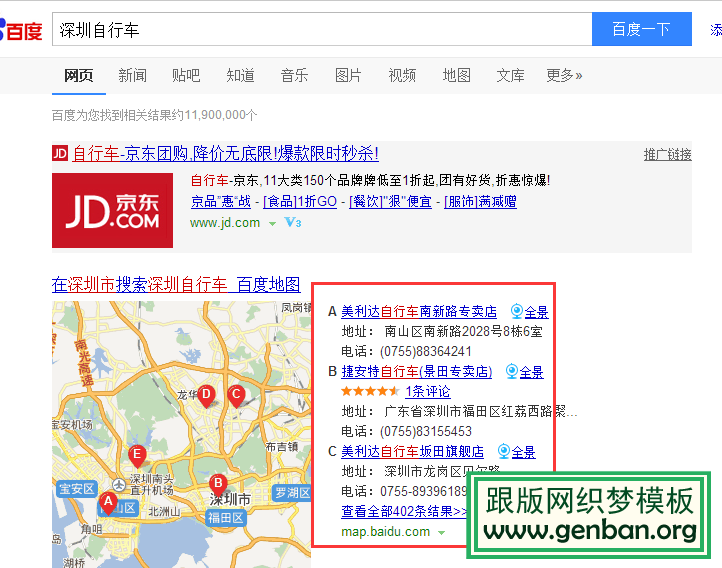Visit the map.baidu.com URL
Screen dimensions: 722x568
point(385,532)
